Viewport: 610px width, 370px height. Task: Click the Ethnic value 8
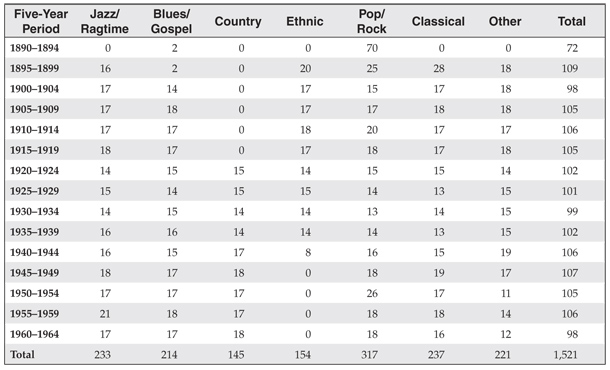(x=308, y=253)
